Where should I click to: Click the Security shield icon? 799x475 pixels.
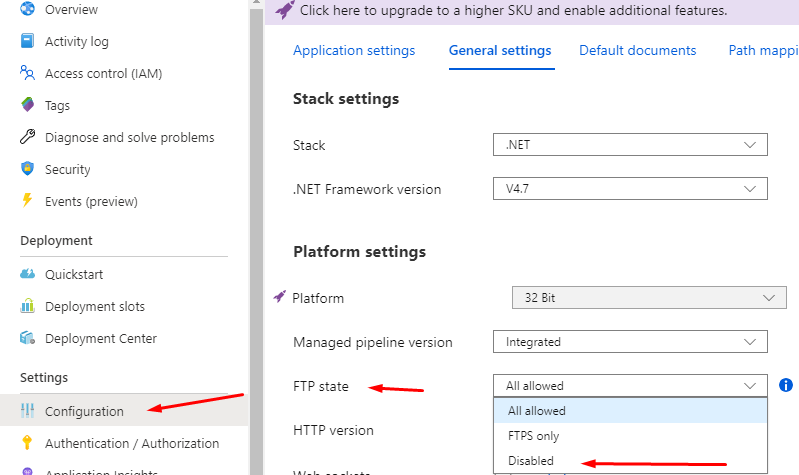28,170
